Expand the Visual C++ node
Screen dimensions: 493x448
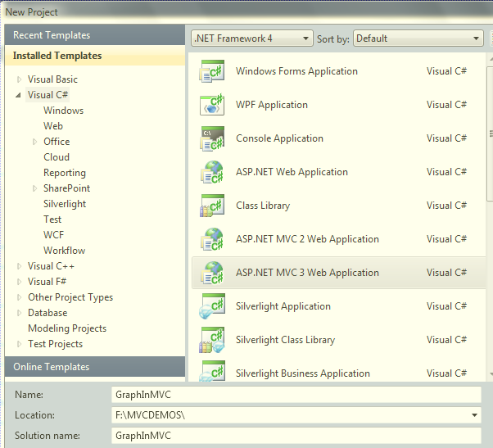[19, 266]
